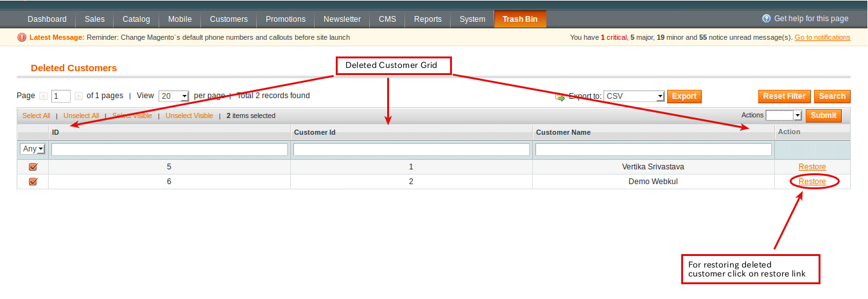Focus the Customer Name filter field
Image resolution: width=868 pixels, height=299 pixels.
tap(654, 149)
